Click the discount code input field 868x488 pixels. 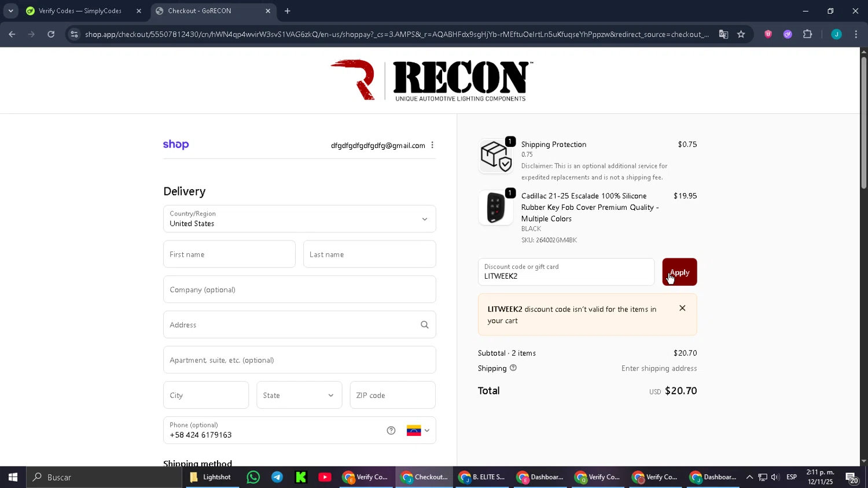click(x=566, y=272)
